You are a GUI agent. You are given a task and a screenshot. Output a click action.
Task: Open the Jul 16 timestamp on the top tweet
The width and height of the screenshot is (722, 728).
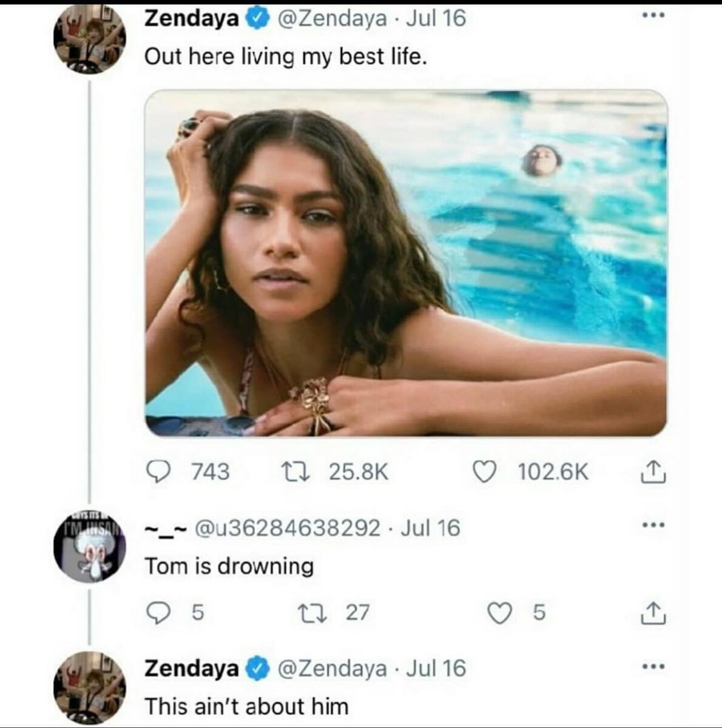(436, 18)
